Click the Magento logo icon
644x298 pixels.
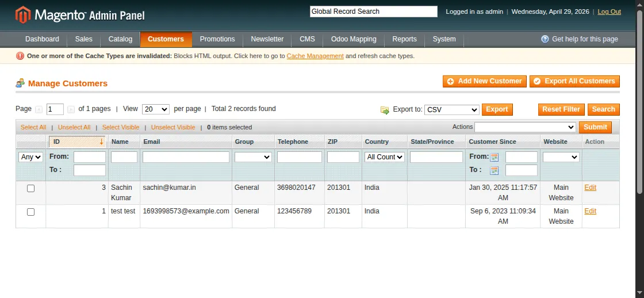[x=23, y=15]
